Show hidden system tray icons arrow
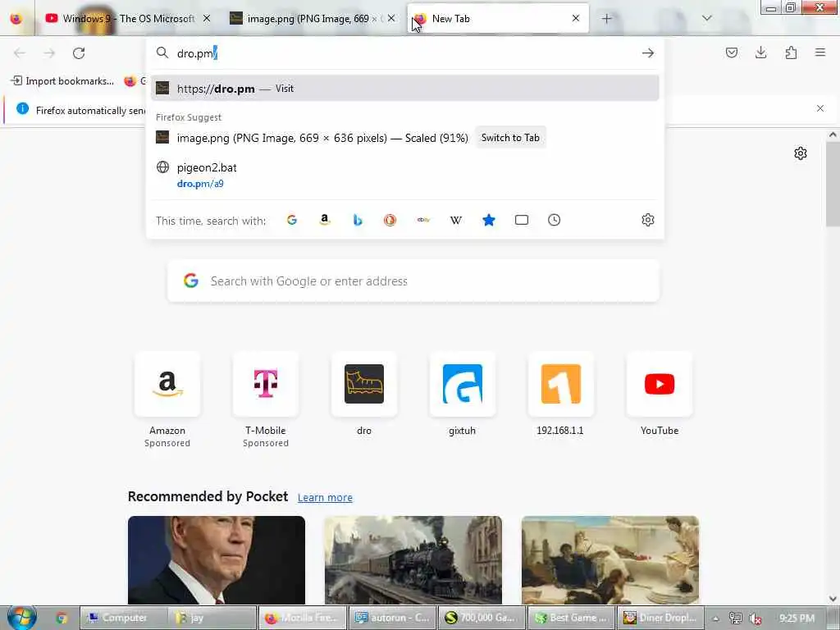The width and height of the screenshot is (840, 630). click(x=715, y=619)
